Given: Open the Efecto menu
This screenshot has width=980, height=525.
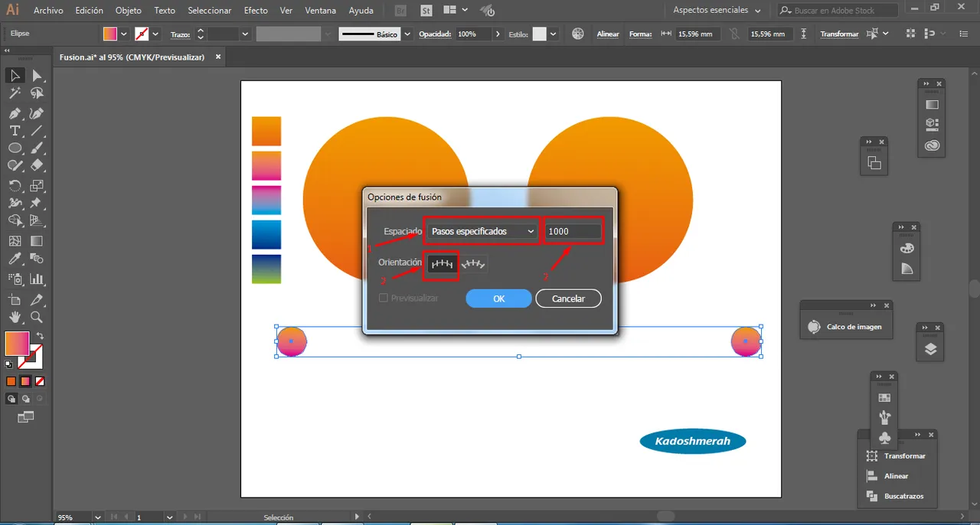Looking at the screenshot, I should tap(256, 11).
